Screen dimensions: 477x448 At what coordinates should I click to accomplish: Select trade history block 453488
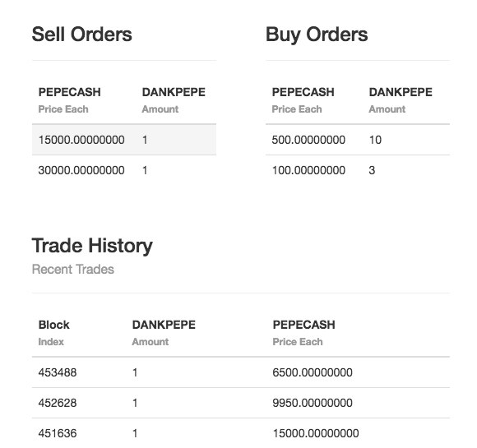tap(241, 372)
